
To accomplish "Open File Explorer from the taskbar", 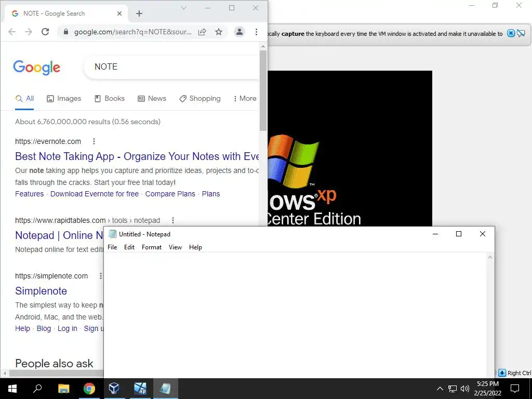I will pos(63,389).
